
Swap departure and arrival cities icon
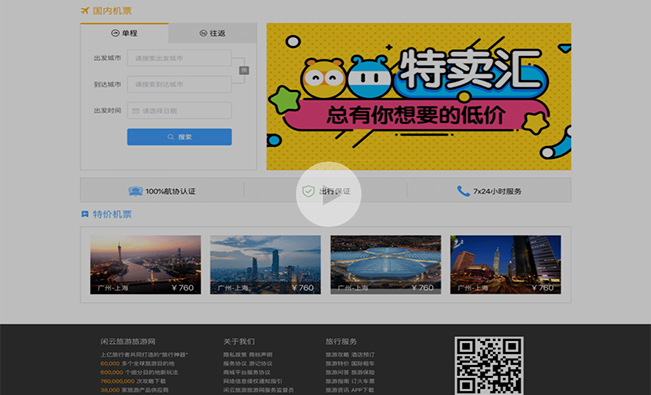click(244, 71)
